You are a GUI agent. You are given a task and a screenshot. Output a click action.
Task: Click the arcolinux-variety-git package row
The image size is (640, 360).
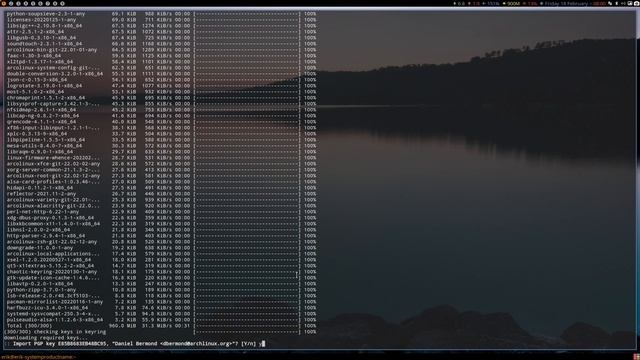(x=161, y=200)
